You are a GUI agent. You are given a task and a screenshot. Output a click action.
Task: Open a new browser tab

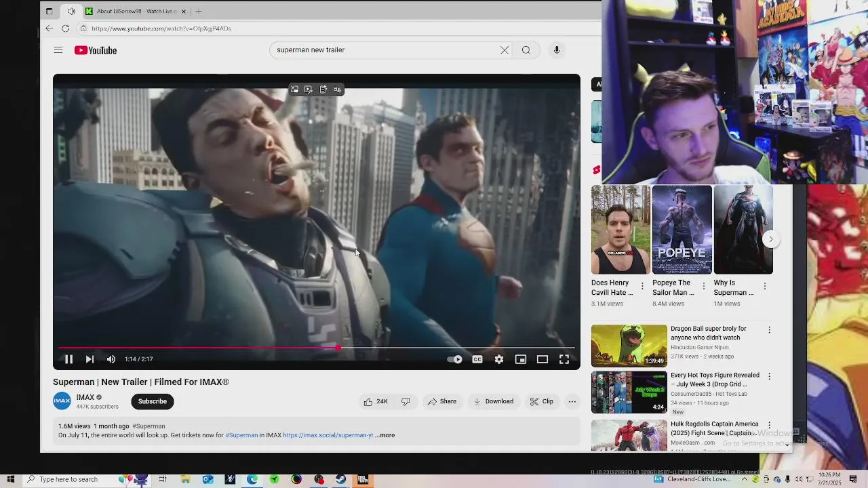pyautogui.click(x=199, y=11)
